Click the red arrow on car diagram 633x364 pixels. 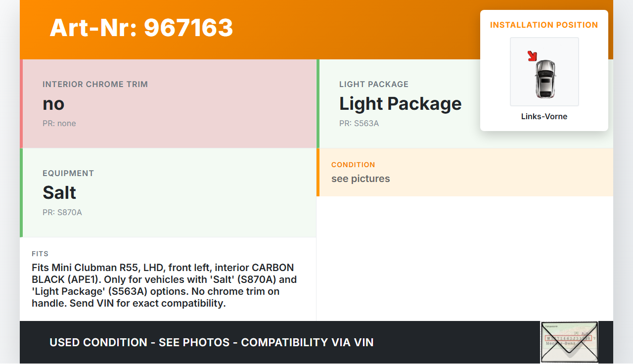coord(532,56)
